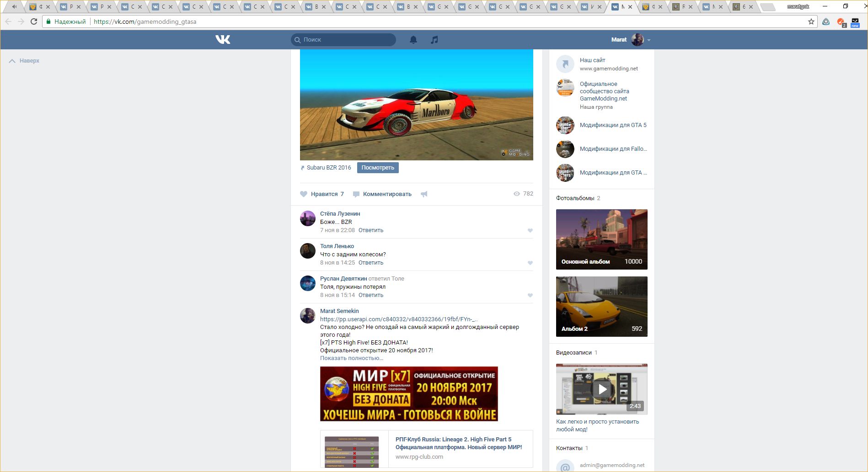
Task: Open 'Модификации для Fallo...' group link
Action: pos(613,149)
